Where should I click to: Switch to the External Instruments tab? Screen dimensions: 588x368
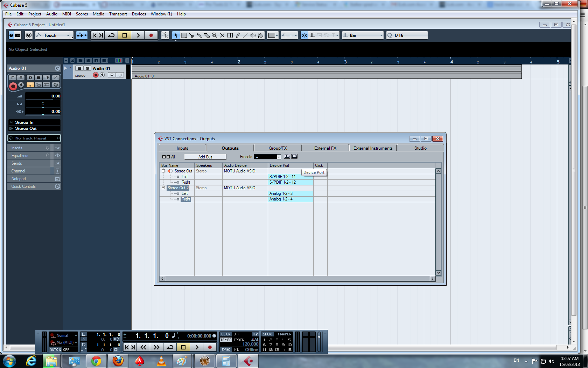tap(373, 148)
